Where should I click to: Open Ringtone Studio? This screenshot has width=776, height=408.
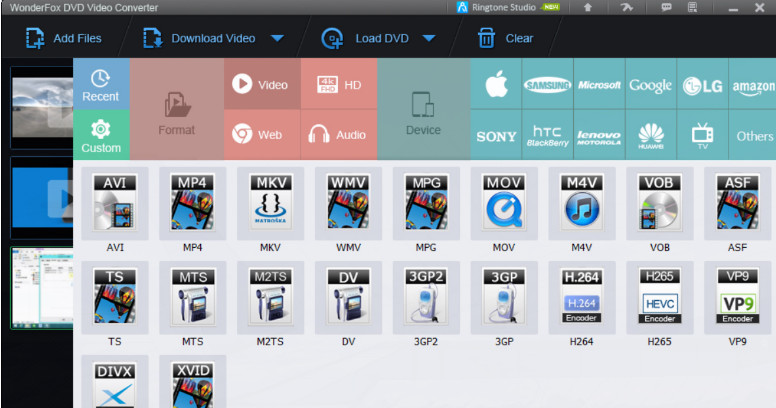click(x=508, y=7)
